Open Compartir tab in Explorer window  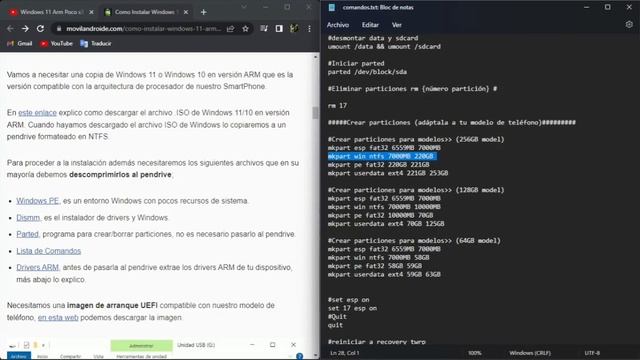click(x=70, y=356)
